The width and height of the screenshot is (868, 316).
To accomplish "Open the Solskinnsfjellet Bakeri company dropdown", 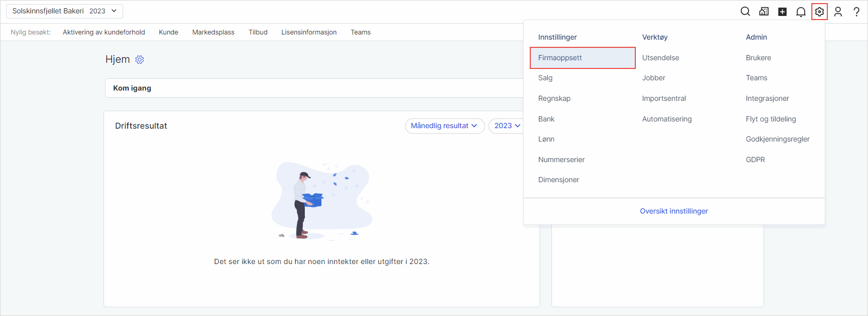I will click(x=64, y=11).
